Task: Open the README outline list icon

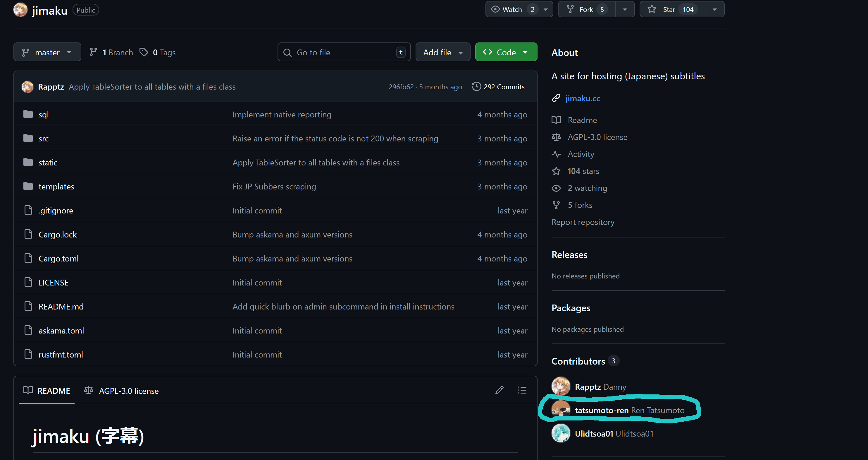Action: click(522, 390)
